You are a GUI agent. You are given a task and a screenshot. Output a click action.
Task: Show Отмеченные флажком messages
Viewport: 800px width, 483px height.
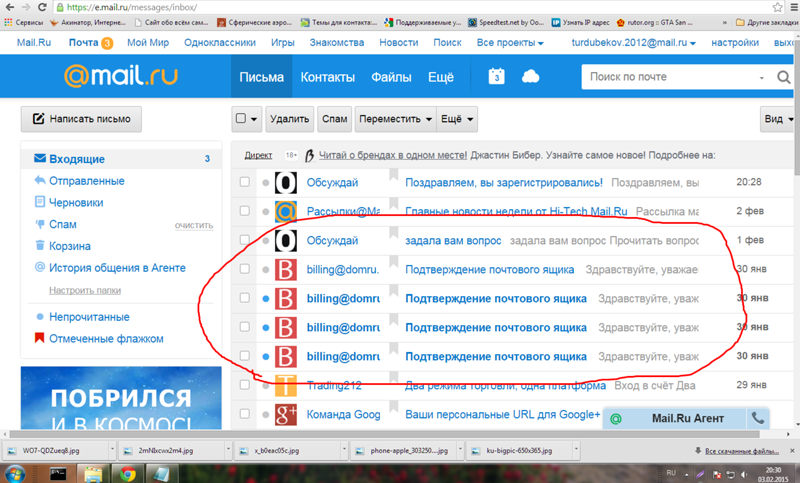[106, 339]
